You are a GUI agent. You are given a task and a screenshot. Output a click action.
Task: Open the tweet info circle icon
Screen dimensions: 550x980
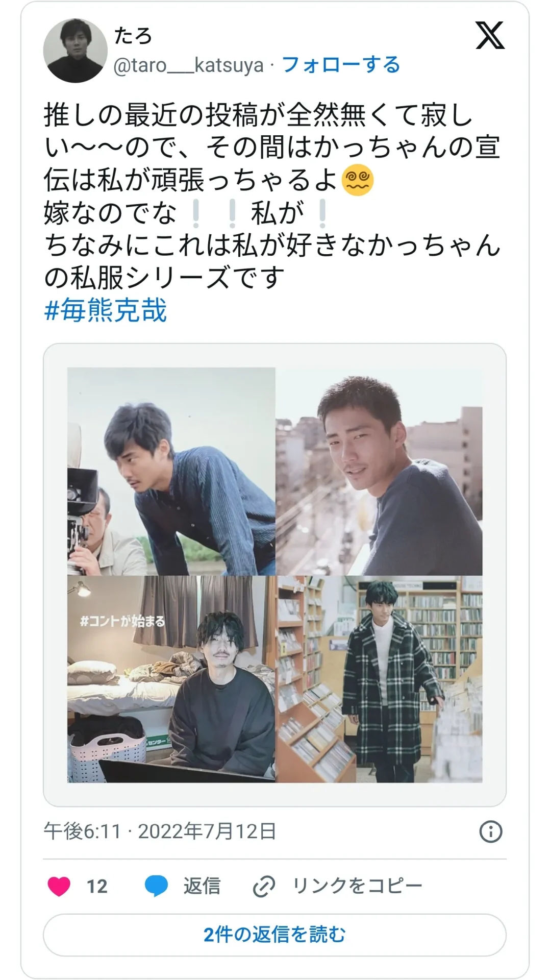tap(491, 831)
